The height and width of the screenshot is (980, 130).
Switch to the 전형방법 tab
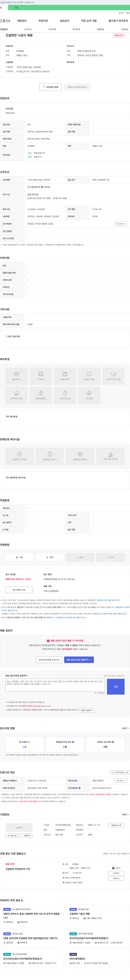click(100, 29)
